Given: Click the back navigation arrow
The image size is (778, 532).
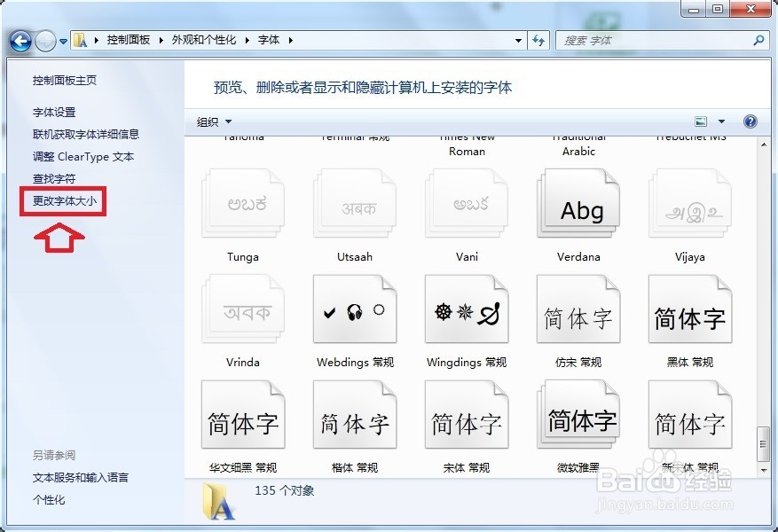Looking at the screenshot, I should pyautogui.click(x=20, y=40).
